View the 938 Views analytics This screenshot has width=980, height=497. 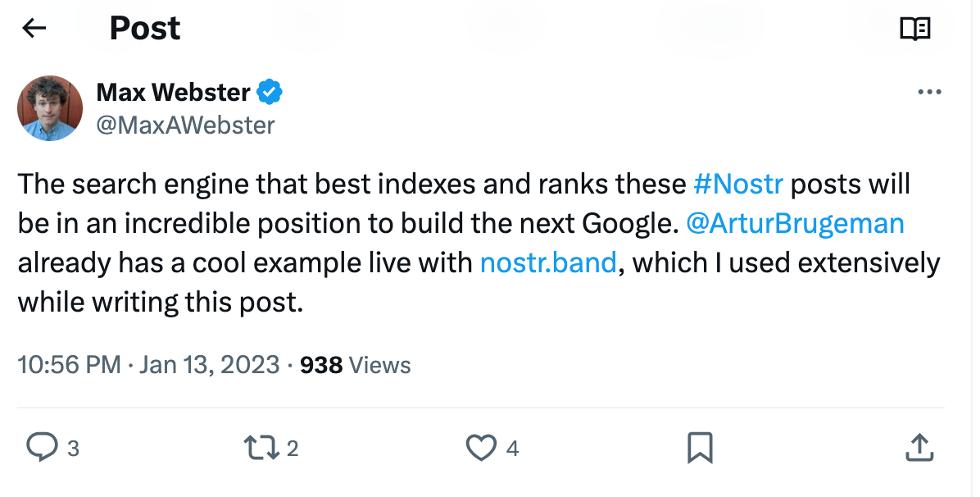(x=355, y=365)
